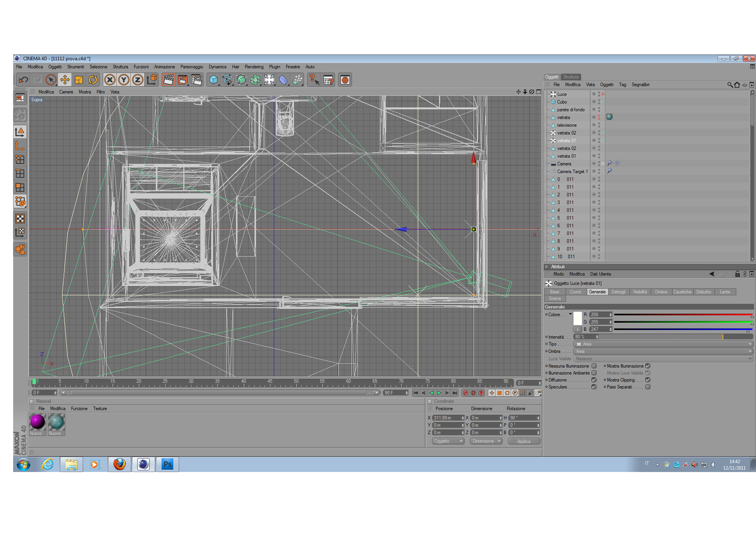Select the Rotate tool icon

[x=93, y=80]
